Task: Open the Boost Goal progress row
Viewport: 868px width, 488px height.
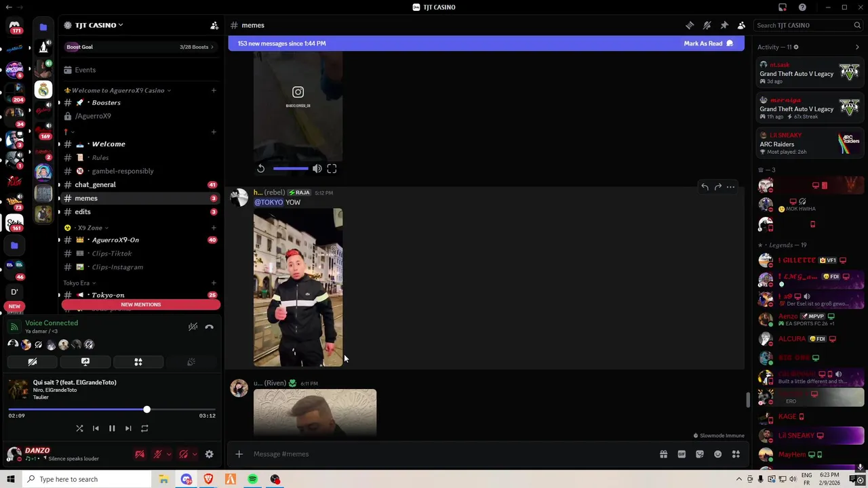Action: (139, 47)
